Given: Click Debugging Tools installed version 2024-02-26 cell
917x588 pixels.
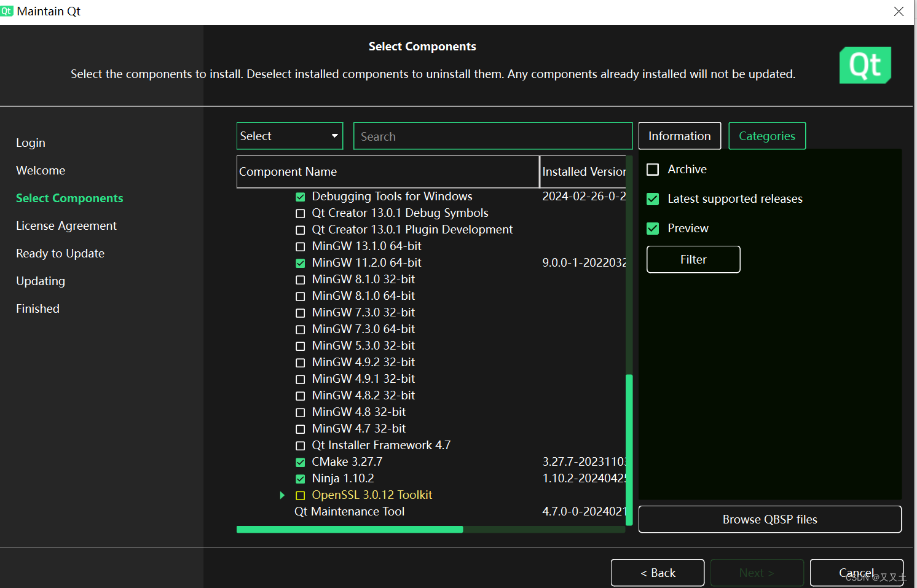Looking at the screenshot, I should point(583,196).
